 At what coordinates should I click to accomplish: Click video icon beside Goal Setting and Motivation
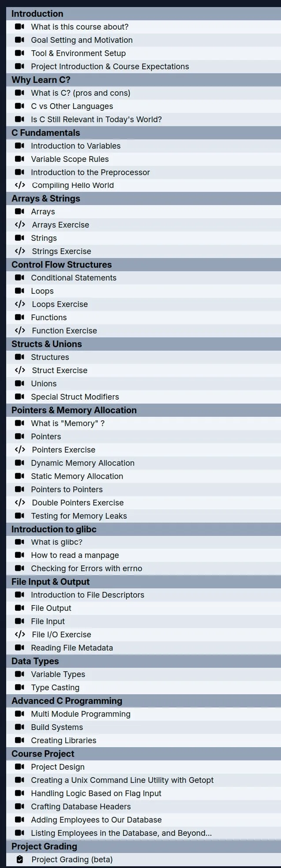click(x=19, y=40)
